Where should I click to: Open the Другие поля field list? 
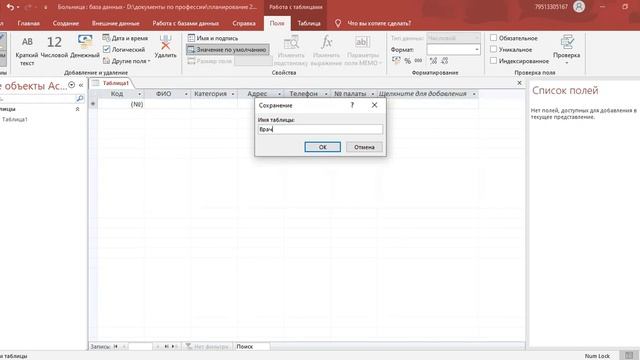click(x=127, y=61)
